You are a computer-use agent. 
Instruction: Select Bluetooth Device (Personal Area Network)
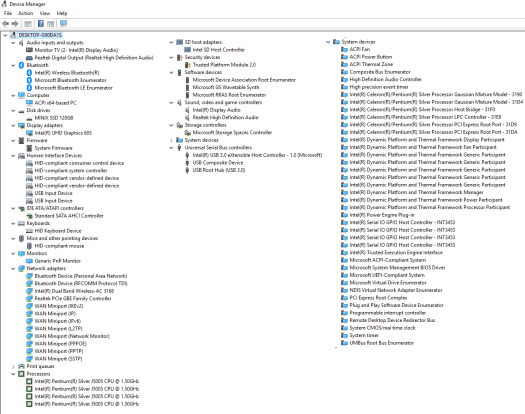(x=81, y=276)
